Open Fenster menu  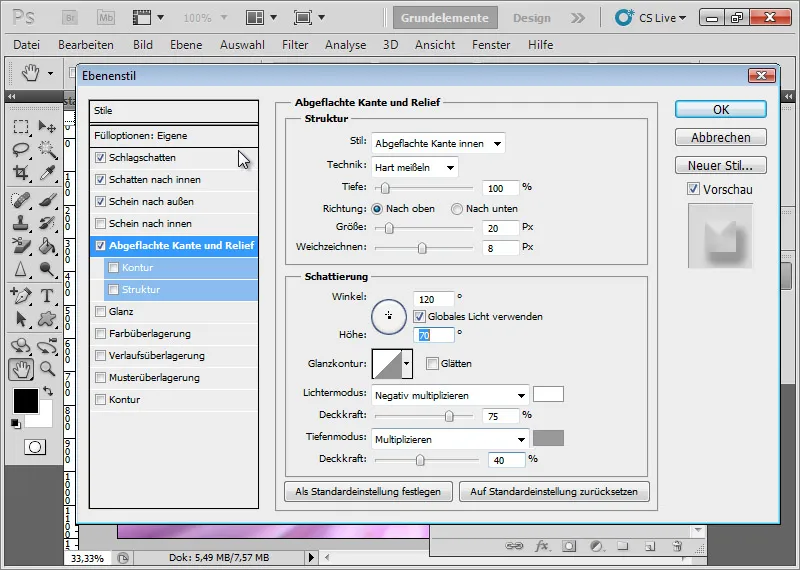click(491, 45)
